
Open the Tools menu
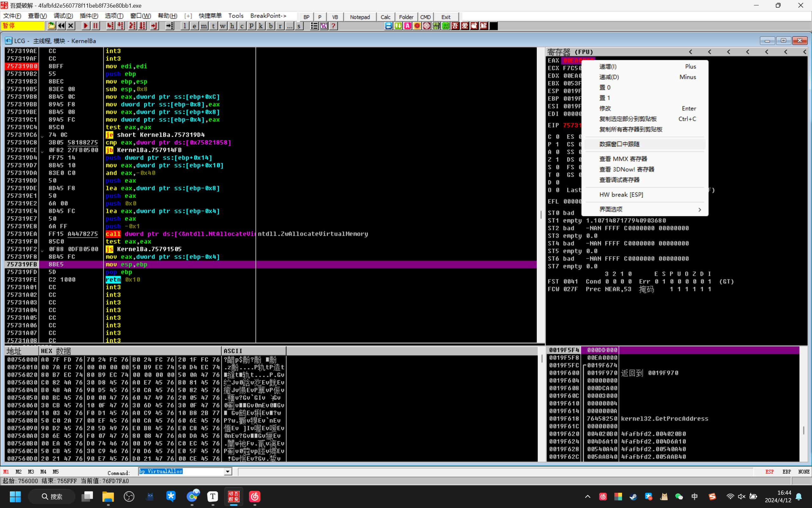pyautogui.click(x=236, y=16)
